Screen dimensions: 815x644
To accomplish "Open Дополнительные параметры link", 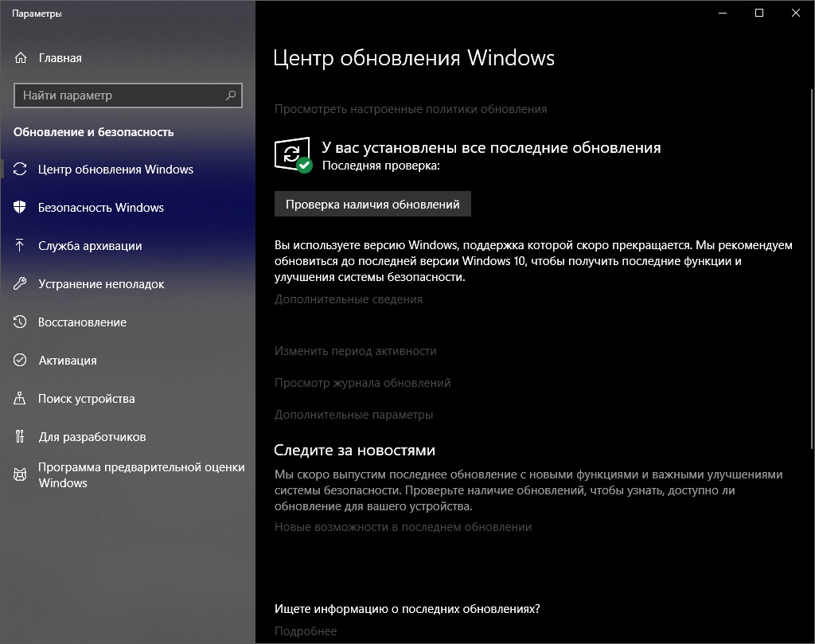I will coord(354,415).
